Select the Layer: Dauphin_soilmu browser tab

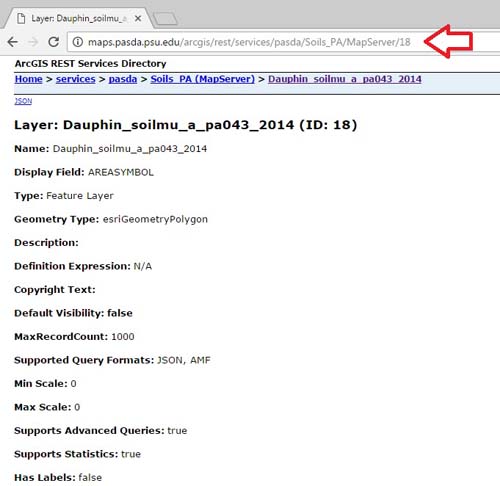coord(79,18)
